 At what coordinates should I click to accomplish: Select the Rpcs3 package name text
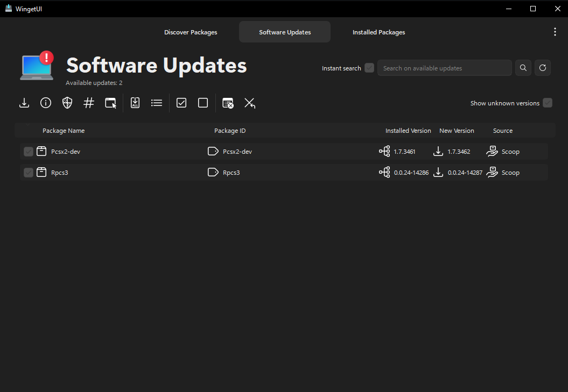[59, 173]
